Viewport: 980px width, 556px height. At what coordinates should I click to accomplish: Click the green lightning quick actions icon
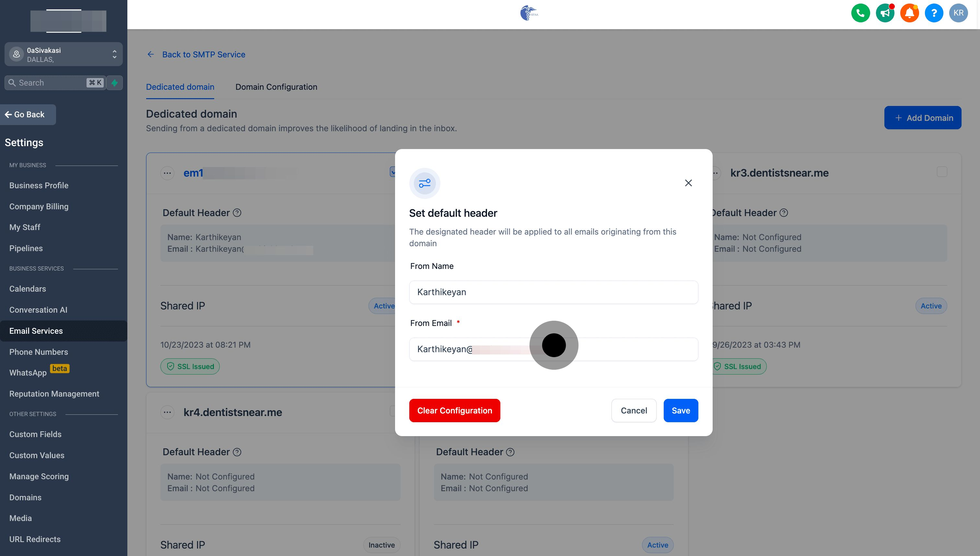point(115,83)
